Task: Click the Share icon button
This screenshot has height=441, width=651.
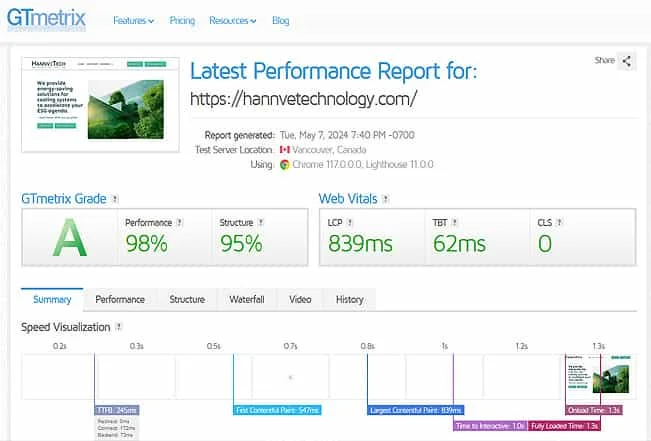Action: (627, 61)
